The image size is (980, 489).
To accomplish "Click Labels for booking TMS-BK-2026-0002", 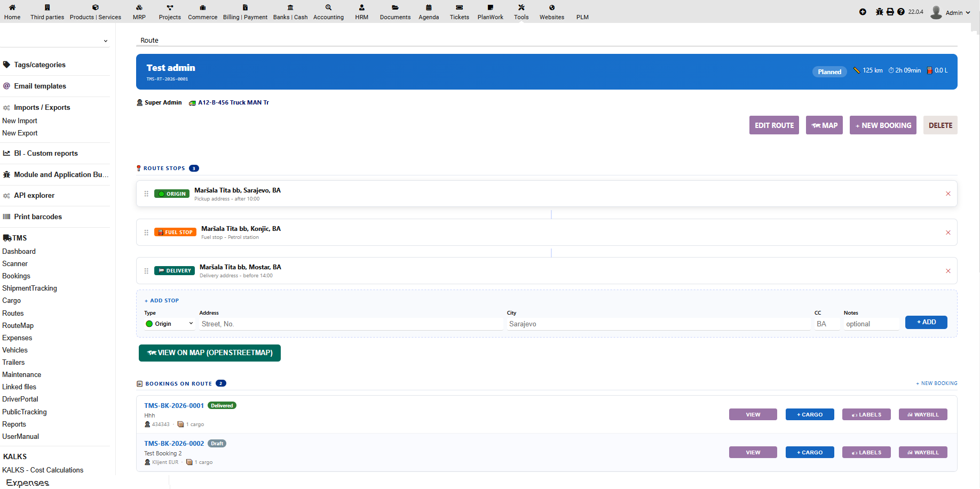I will (x=866, y=452).
